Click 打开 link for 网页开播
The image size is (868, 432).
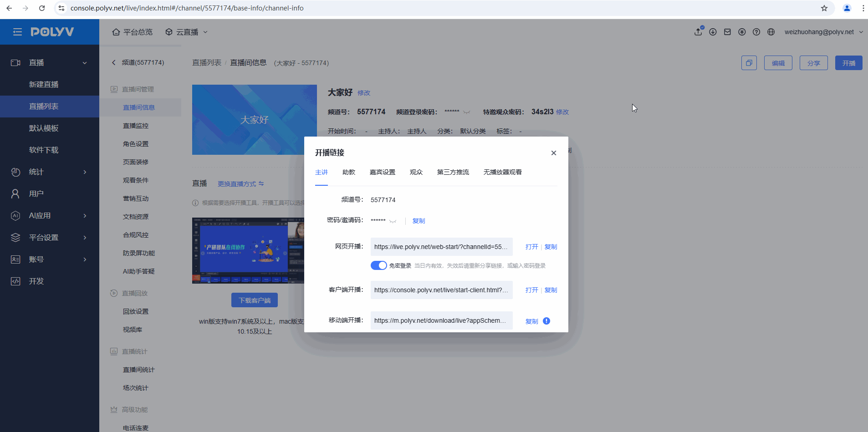tap(531, 247)
